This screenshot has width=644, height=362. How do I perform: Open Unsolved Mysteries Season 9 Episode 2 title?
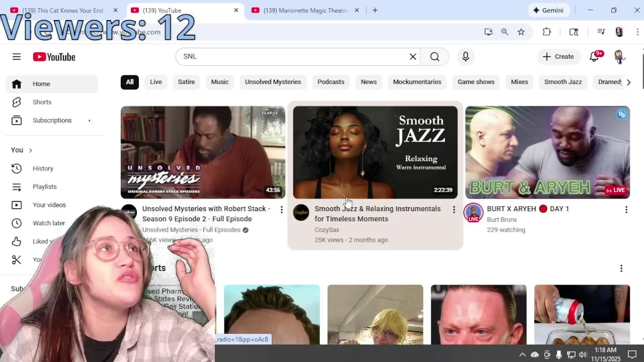[x=206, y=214]
